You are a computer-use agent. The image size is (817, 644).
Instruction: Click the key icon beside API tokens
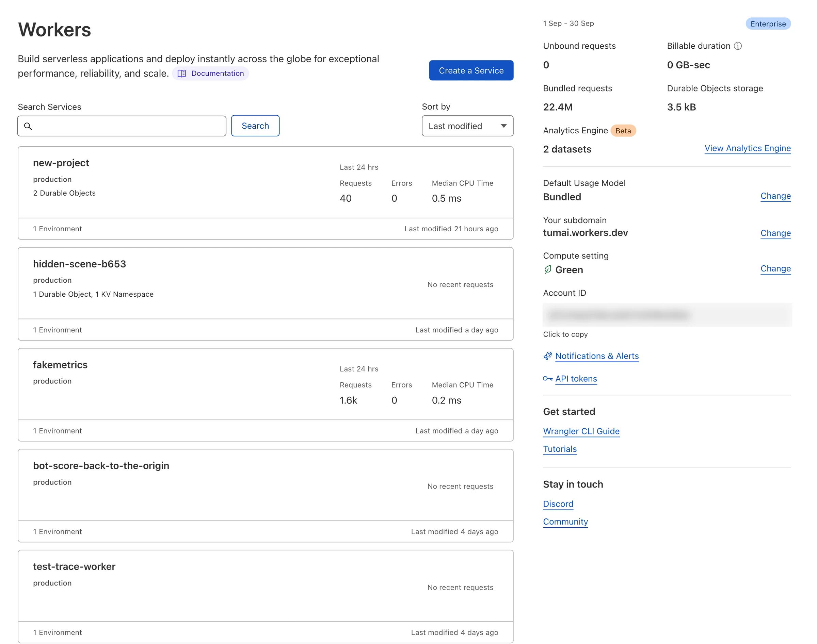[548, 379]
